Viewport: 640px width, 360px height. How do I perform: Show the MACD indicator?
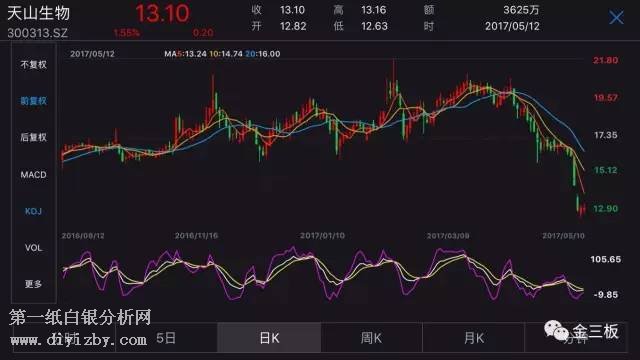33,175
